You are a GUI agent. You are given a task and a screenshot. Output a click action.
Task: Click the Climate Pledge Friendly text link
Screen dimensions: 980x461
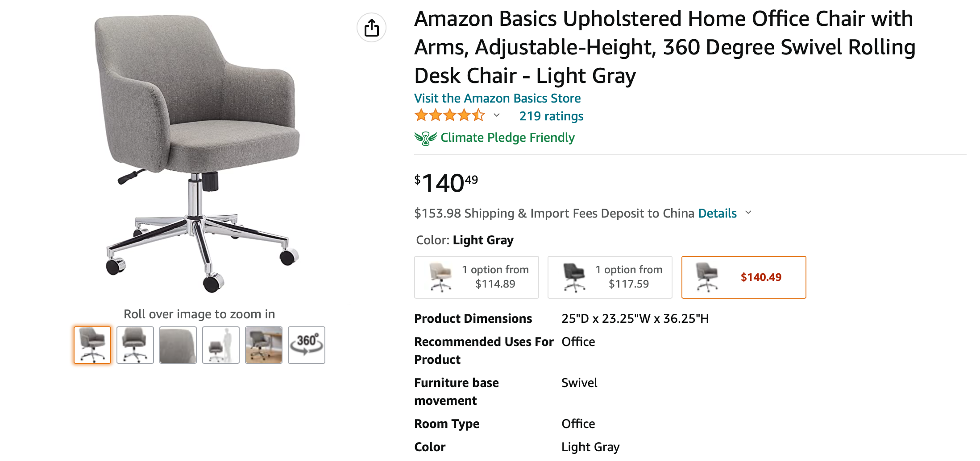pos(507,137)
